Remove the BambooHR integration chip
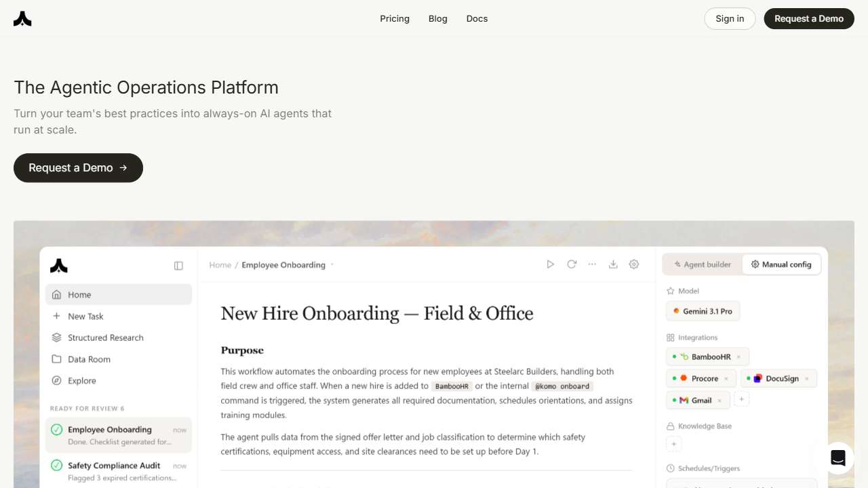This screenshot has height=488, width=868. click(738, 357)
